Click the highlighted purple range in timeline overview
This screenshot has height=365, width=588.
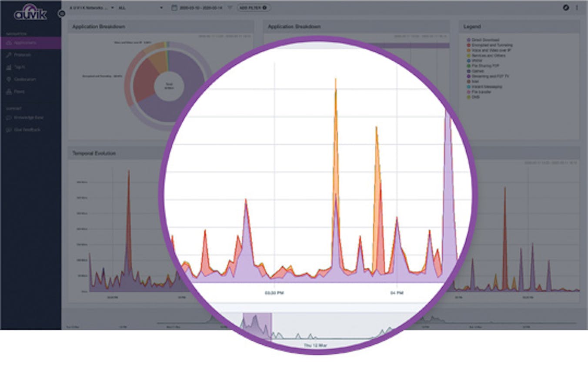click(257, 326)
